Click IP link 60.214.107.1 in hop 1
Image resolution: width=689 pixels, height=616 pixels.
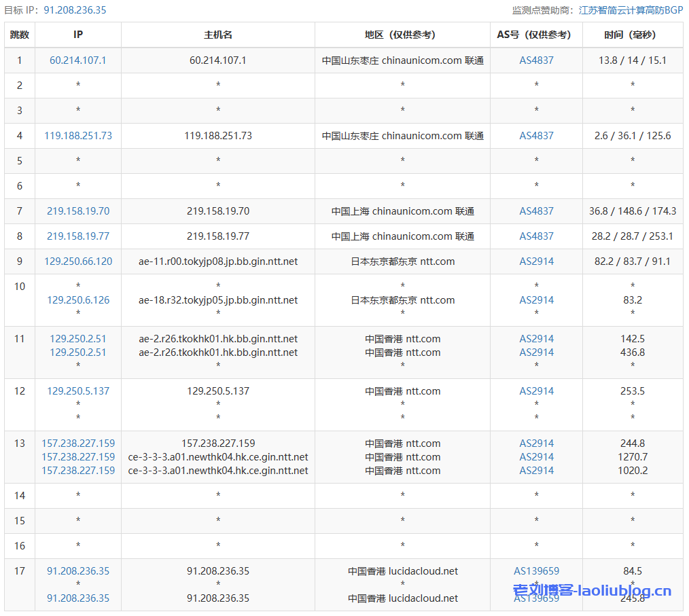coord(78,60)
